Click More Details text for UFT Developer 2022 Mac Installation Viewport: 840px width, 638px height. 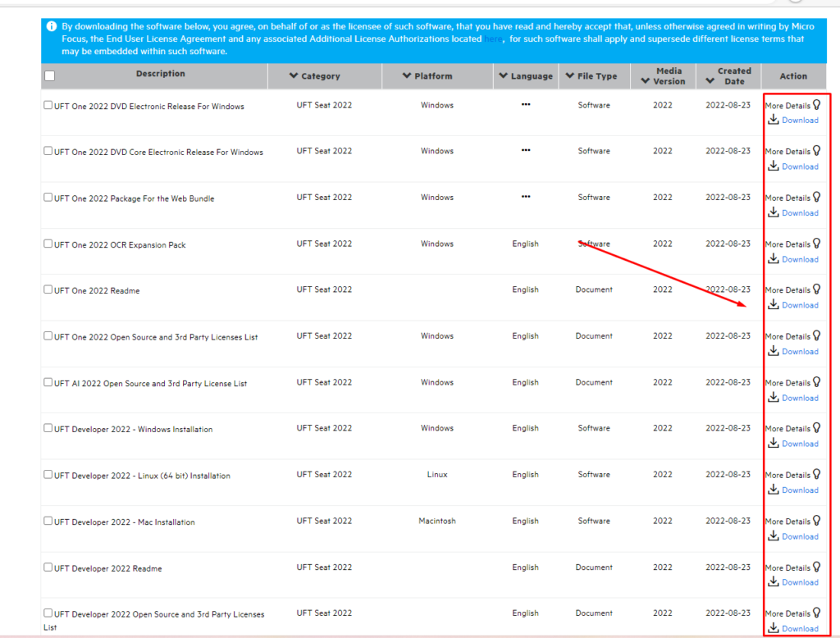(x=787, y=522)
